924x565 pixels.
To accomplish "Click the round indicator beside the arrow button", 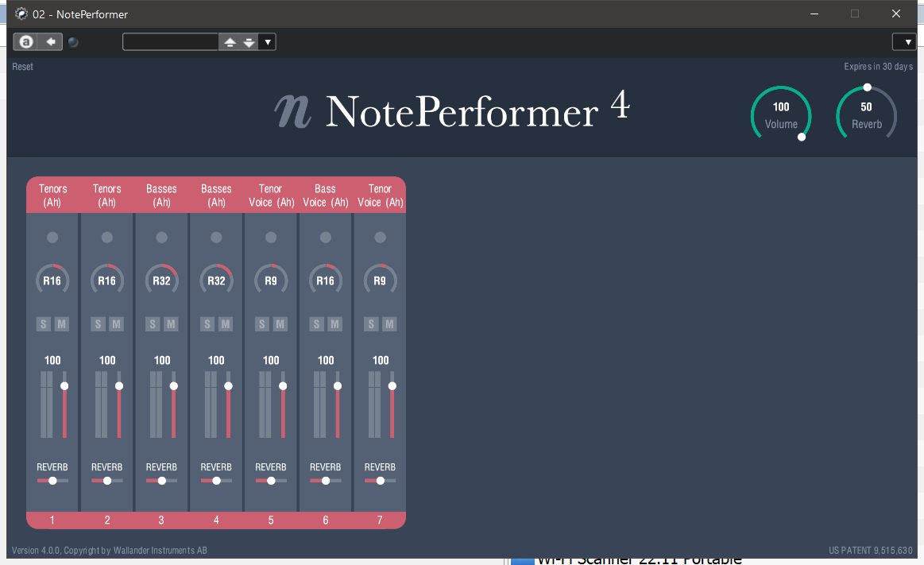I will tap(73, 42).
